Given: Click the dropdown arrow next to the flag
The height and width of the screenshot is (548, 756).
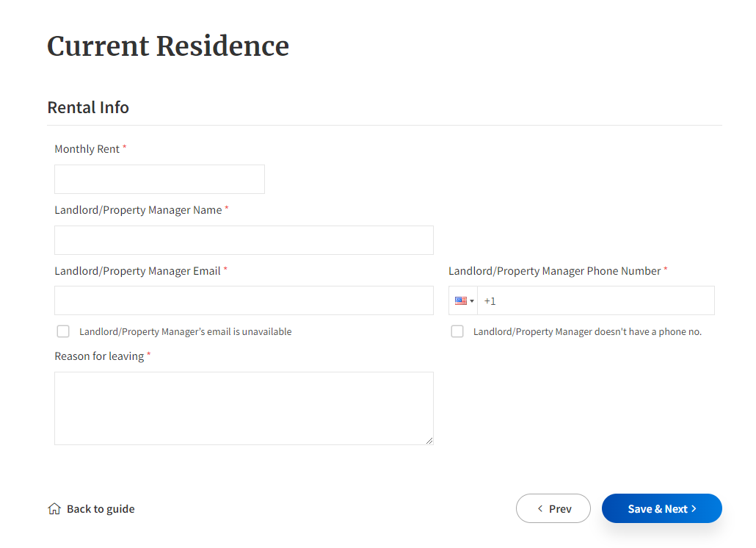Looking at the screenshot, I should 472,300.
